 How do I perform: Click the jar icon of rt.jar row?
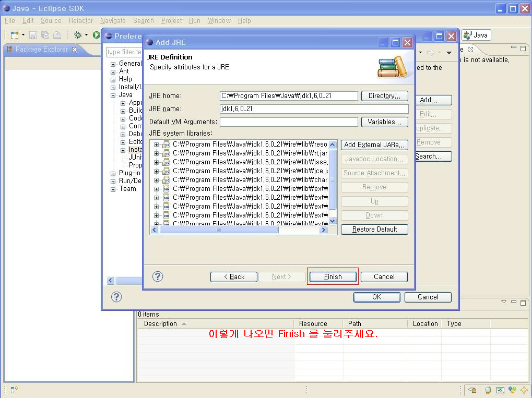(166, 153)
